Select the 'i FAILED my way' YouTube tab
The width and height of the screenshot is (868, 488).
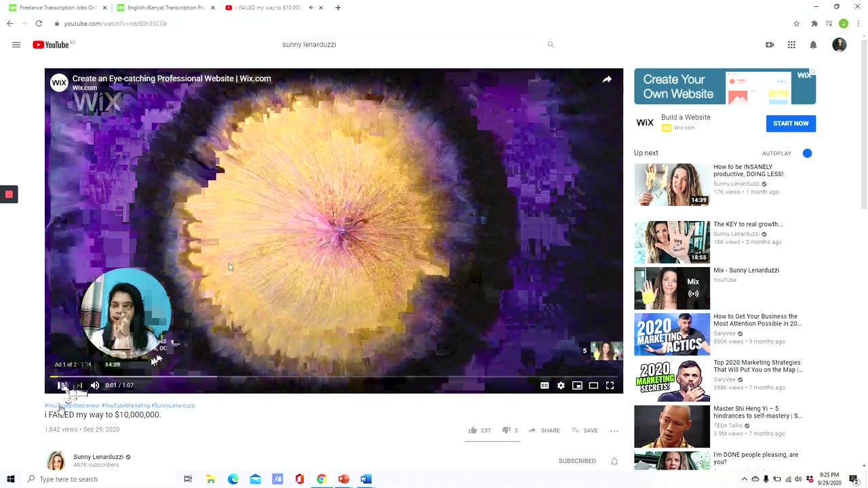273,7
